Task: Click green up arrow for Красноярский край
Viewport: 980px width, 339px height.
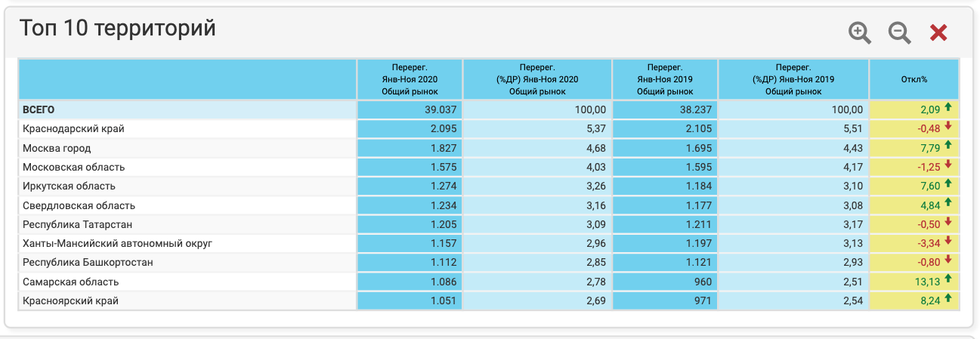Action: click(x=948, y=300)
